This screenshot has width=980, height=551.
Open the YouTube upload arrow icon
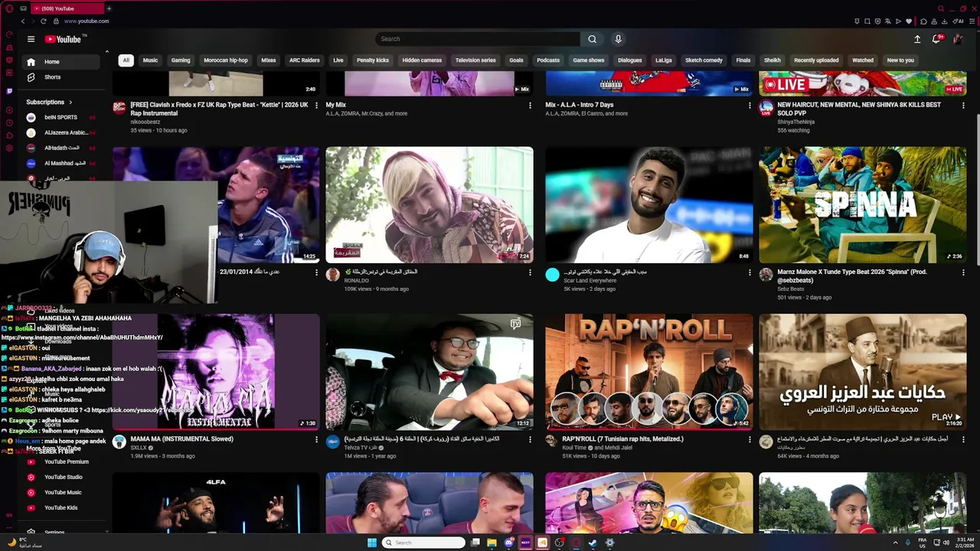click(x=917, y=39)
